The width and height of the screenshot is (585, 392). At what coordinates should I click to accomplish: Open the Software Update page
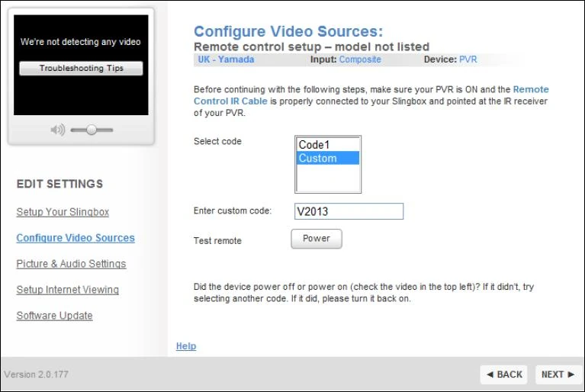click(x=54, y=316)
